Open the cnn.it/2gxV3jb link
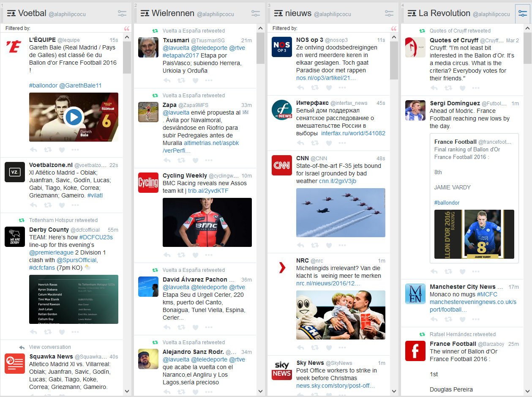This screenshot has width=532, height=397. (338, 181)
